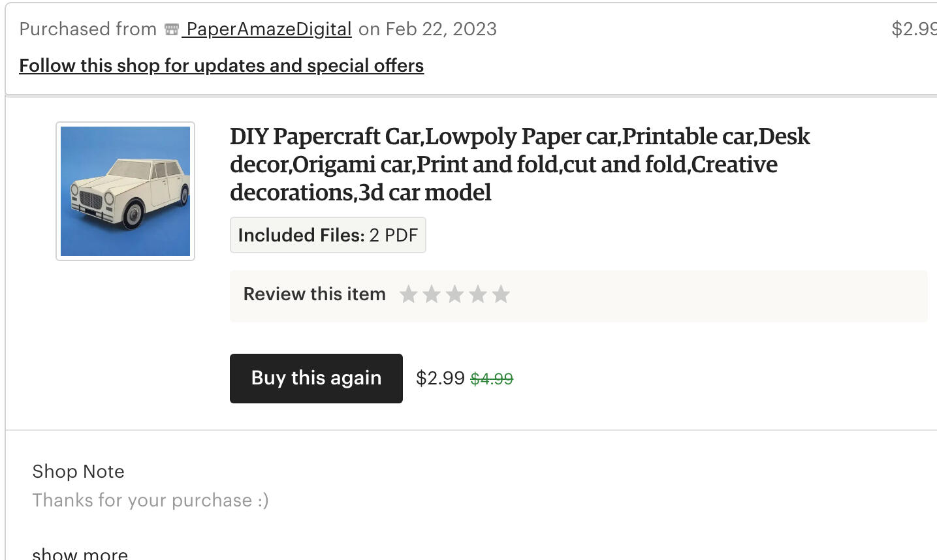Click the paper car product thumbnail
The image size is (937, 560).
pyautogui.click(x=125, y=191)
